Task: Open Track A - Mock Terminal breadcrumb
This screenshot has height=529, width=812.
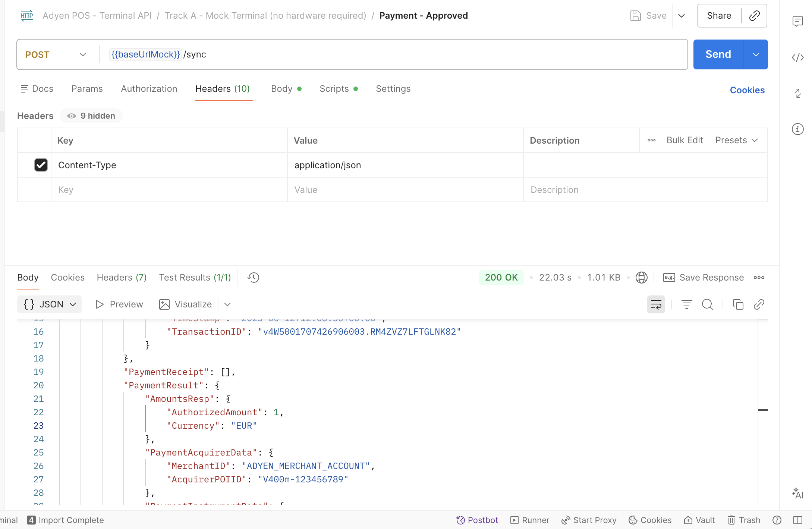Action: click(265, 16)
